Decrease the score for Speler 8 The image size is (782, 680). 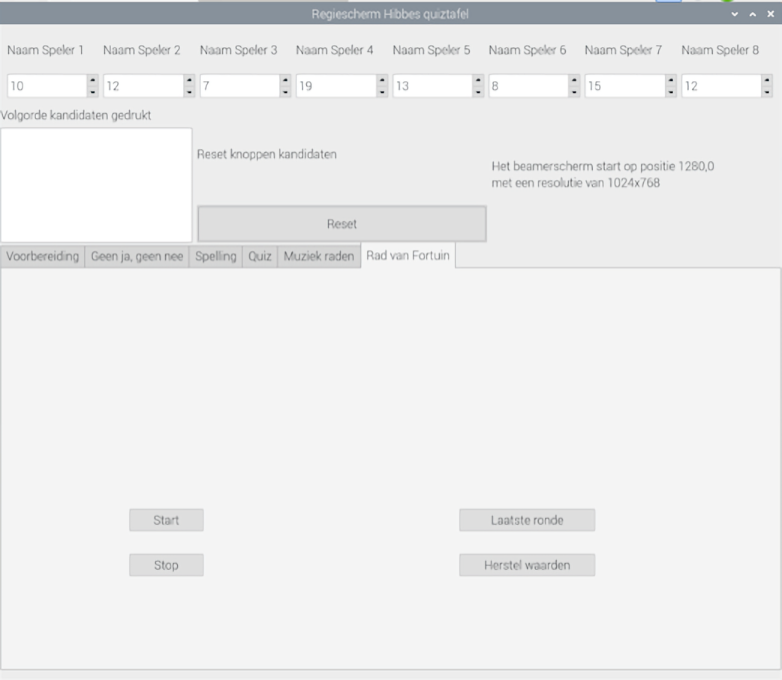pos(767,92)
